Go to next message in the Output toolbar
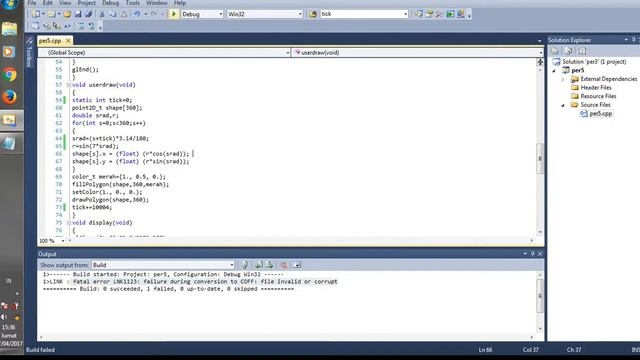Screen dimensions: 640x360 269,265
